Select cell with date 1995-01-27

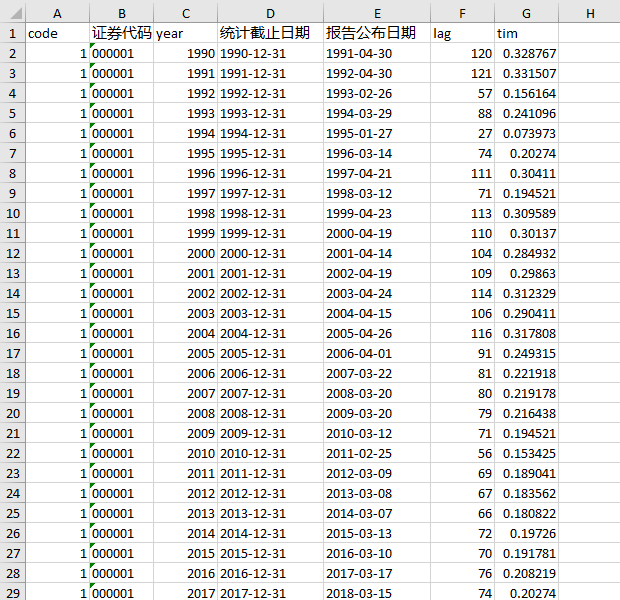click(x=377, y=133)
